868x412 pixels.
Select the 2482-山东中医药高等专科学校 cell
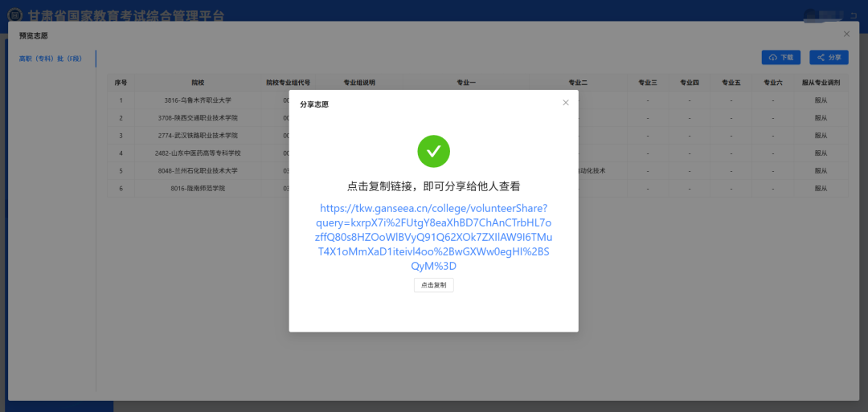(198, 153)
